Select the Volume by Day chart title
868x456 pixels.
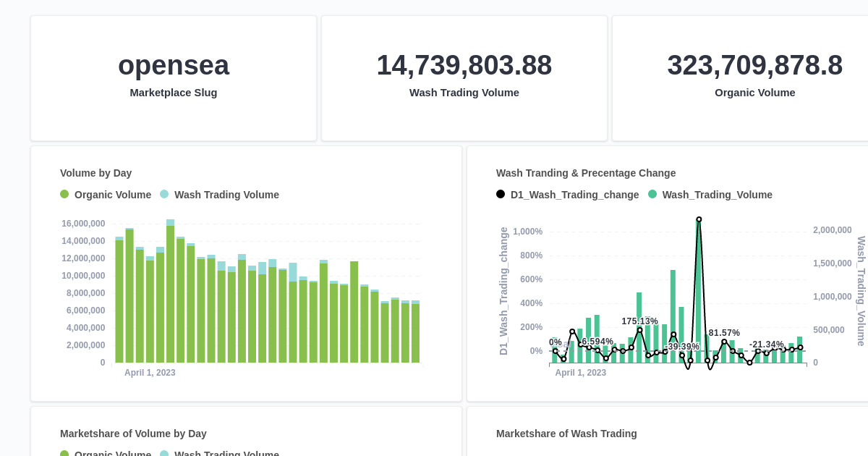[95, 173]
